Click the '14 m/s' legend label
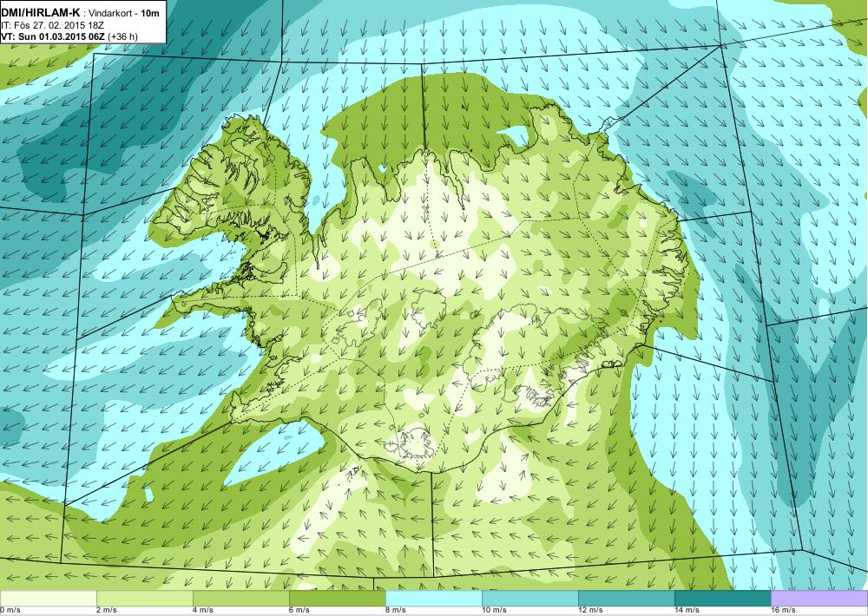This screenshot has height=616, width=868. pos(687,611)
